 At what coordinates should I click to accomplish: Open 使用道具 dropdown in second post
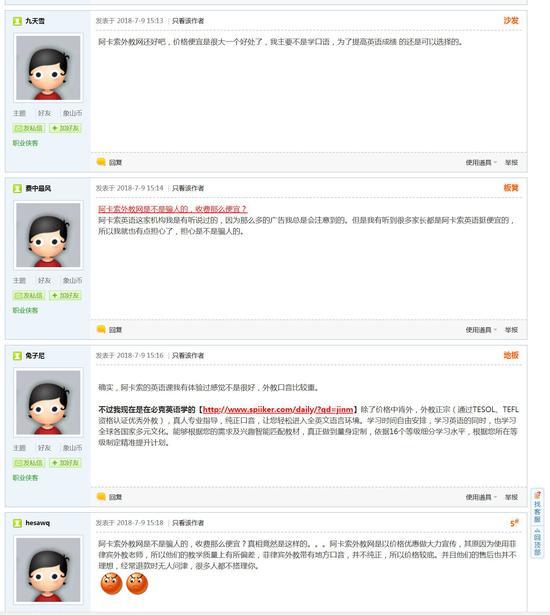(481, 330)
